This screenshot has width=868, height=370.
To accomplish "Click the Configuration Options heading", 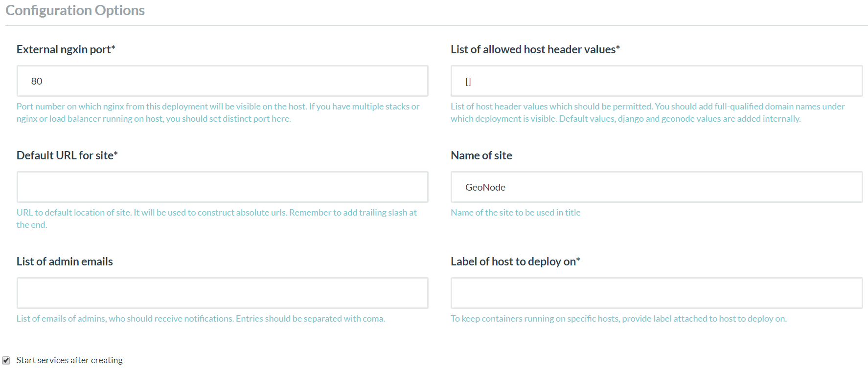I will 75,10.
